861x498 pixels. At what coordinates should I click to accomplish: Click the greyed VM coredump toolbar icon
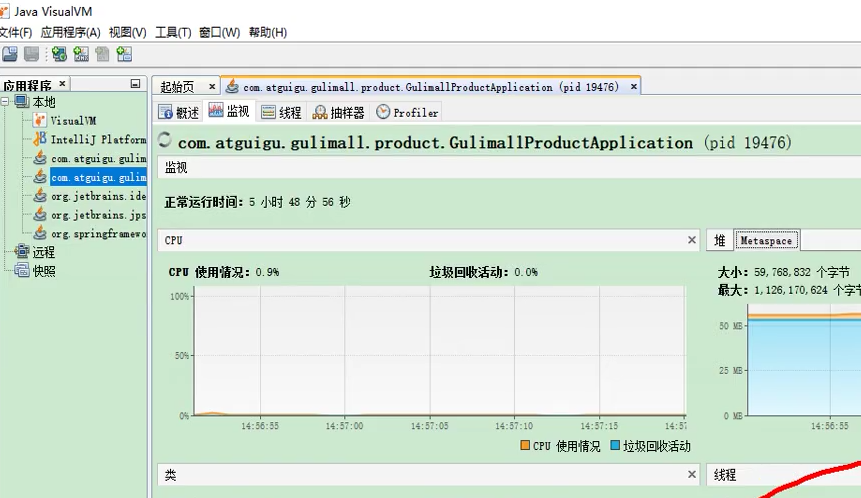(x=102, y=54)
